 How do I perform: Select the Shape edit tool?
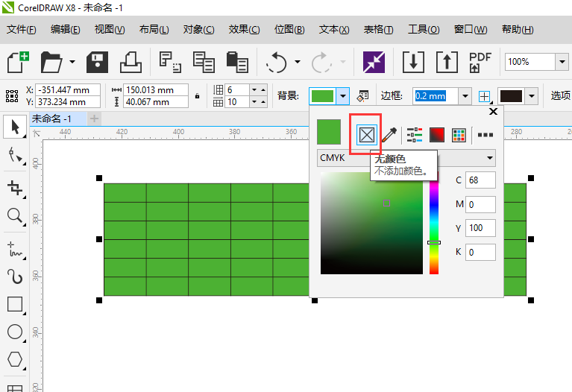pyautogui.click(x=15, y=156)
